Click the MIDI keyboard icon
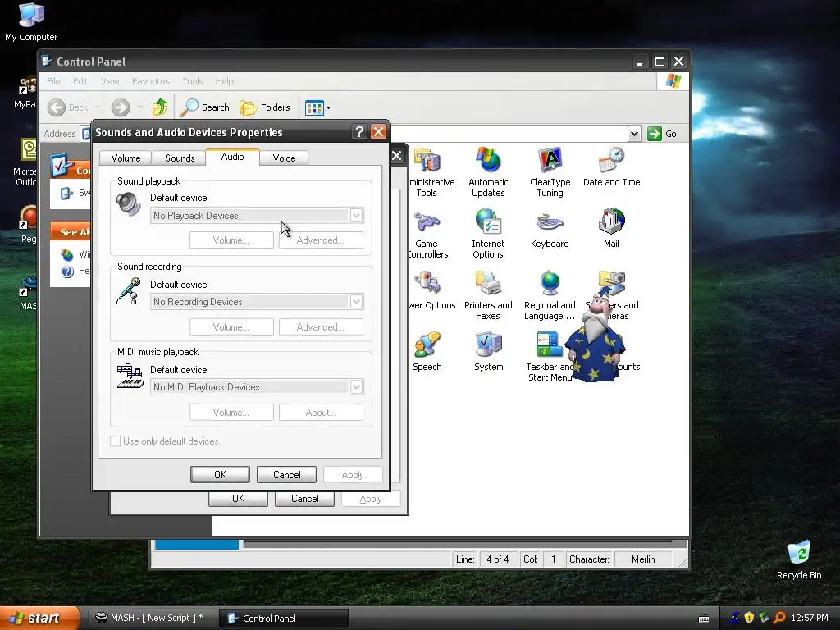 pyautogui.click(x=130, y=376)
